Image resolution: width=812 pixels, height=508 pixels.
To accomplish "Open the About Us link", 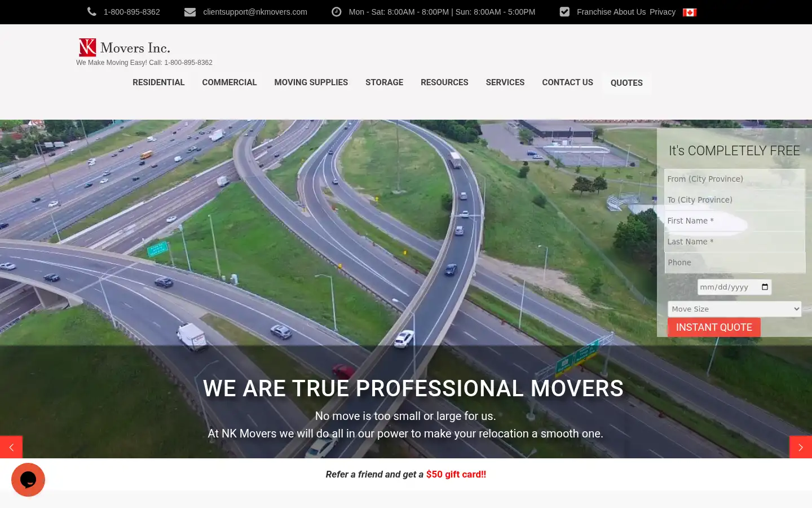I will (630, 12).
